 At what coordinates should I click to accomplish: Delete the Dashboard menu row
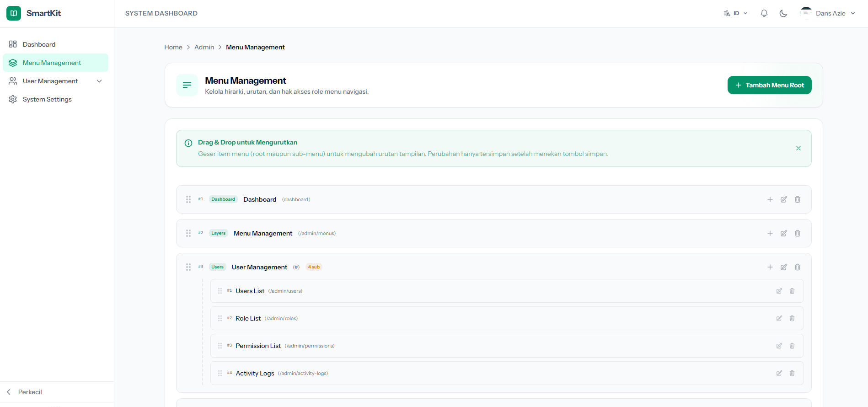[x=798, y=199]
